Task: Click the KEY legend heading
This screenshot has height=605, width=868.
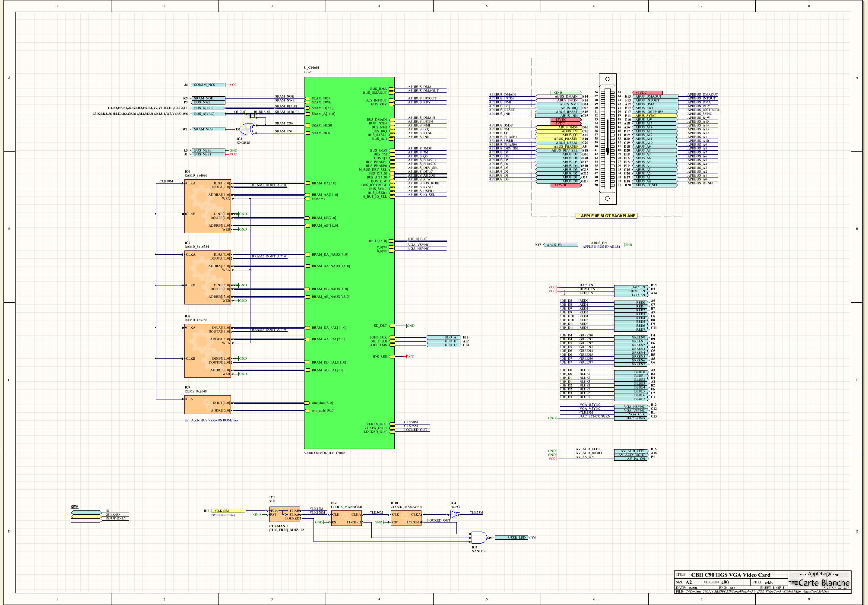Action: [75, 507]
